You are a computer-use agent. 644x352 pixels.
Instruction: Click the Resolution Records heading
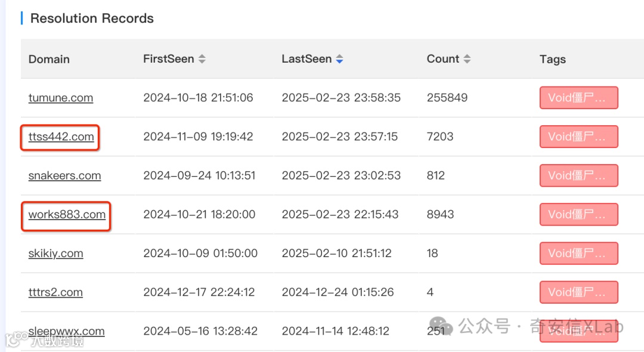(92, 18)
